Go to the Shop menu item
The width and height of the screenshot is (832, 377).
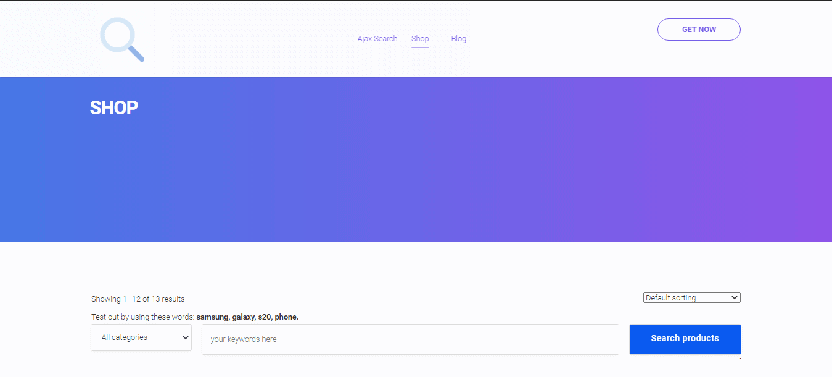(420, 39)
